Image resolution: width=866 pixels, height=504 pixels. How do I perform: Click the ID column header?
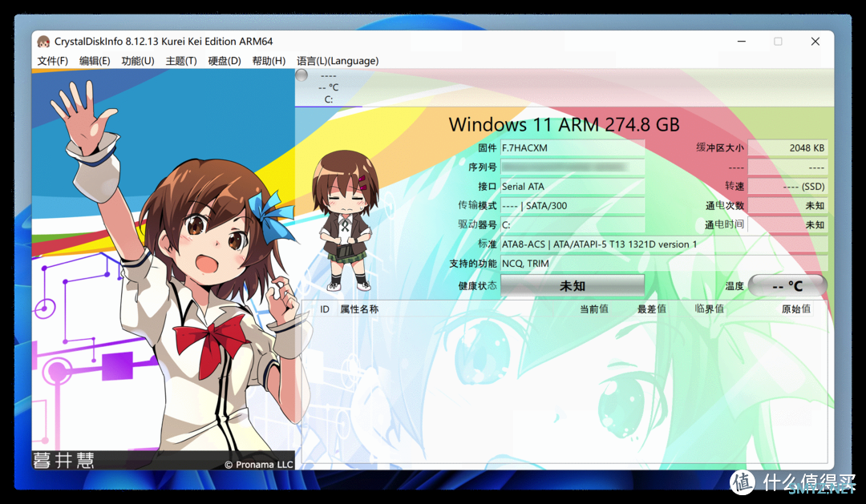pyautogui.click(x=325, y=309)
